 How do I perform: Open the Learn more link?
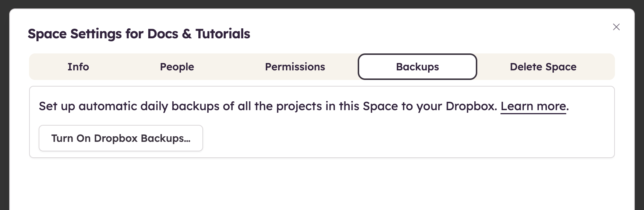pyautogui.click(x=533, y=106)
